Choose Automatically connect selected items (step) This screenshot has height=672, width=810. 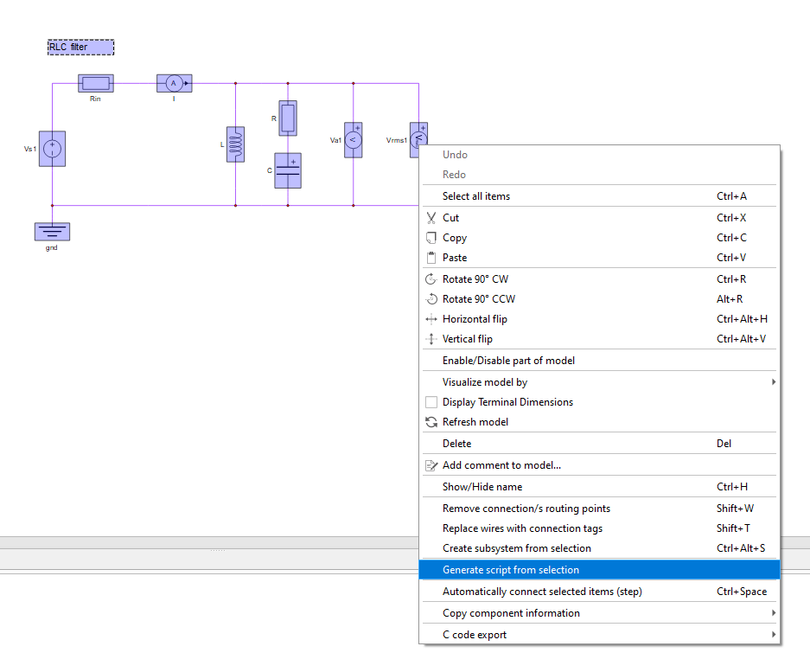(599, 592)
